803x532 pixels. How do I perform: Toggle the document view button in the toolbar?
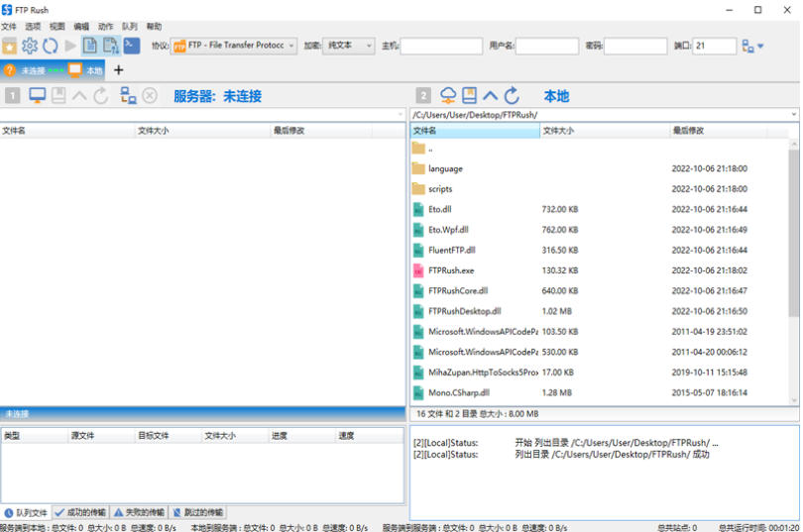90,46
